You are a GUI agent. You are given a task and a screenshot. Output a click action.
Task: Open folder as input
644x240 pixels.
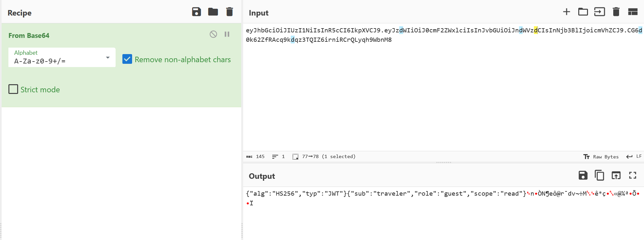pyautogui.click(x=583, y=12)
